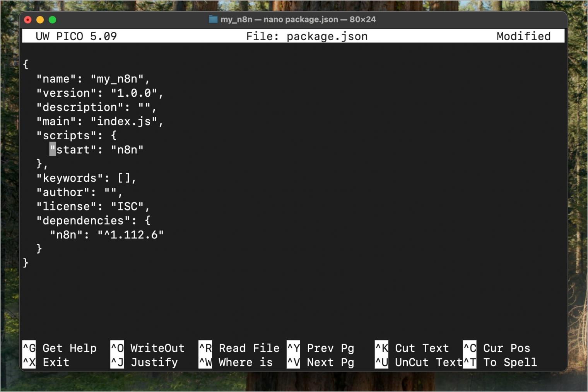The image size is (588, 392).
Task: Click the window title my_n8n text
Action: (236, 19)
